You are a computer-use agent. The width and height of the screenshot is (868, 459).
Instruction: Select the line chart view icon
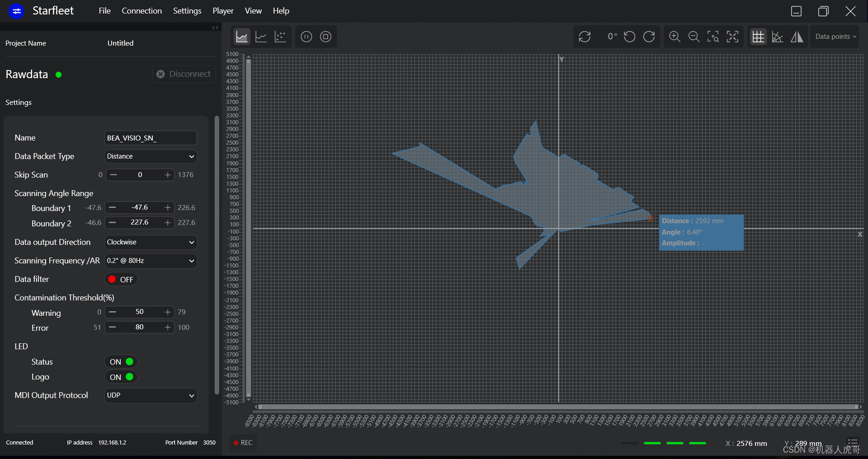click(x=261, y=37)
